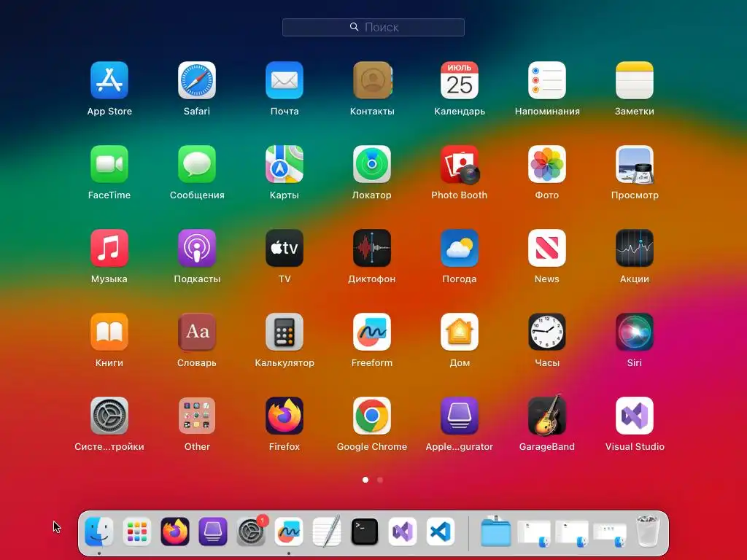Launch Apple TV app in Launchpad

coord(285,248)
